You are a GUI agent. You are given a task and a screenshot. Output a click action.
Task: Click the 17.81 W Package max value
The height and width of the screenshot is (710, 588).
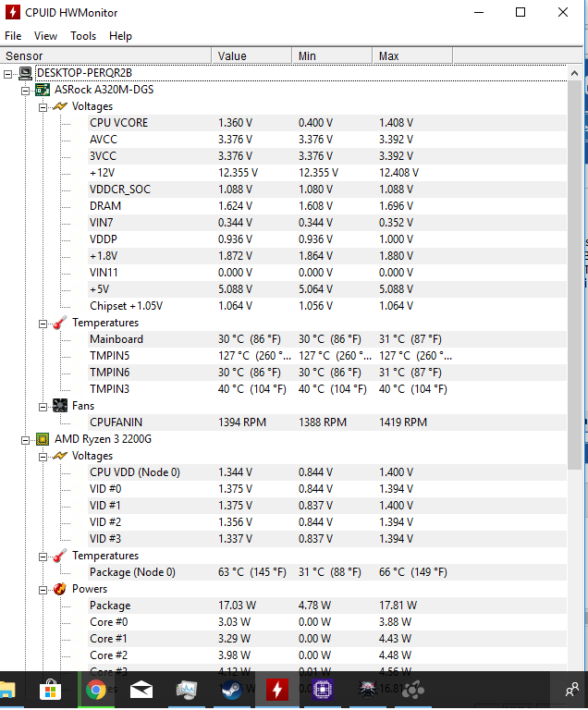pos(398,606)
